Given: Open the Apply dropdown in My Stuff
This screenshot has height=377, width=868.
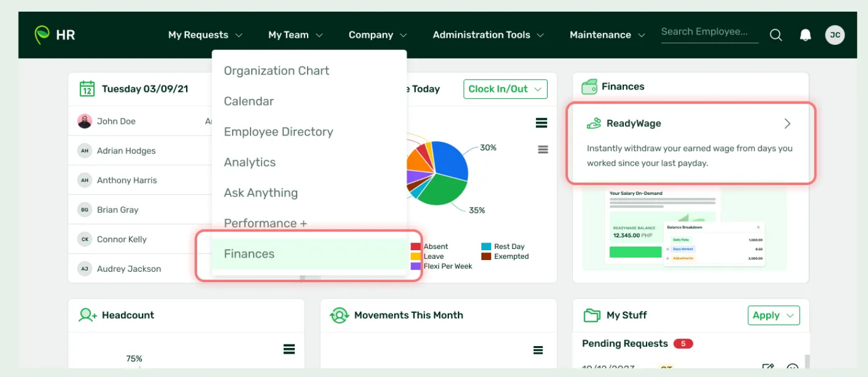Looking at the screenshot, I should [x=773, y=315].
